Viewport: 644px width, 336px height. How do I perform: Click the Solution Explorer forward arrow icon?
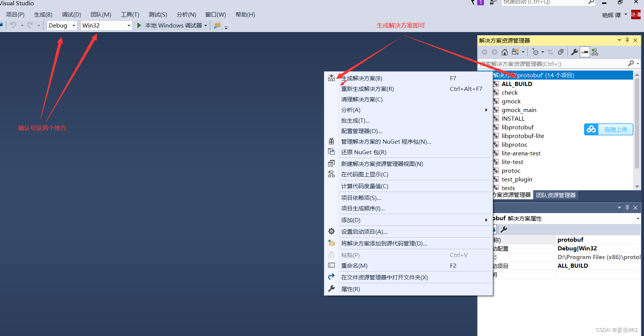495,52
